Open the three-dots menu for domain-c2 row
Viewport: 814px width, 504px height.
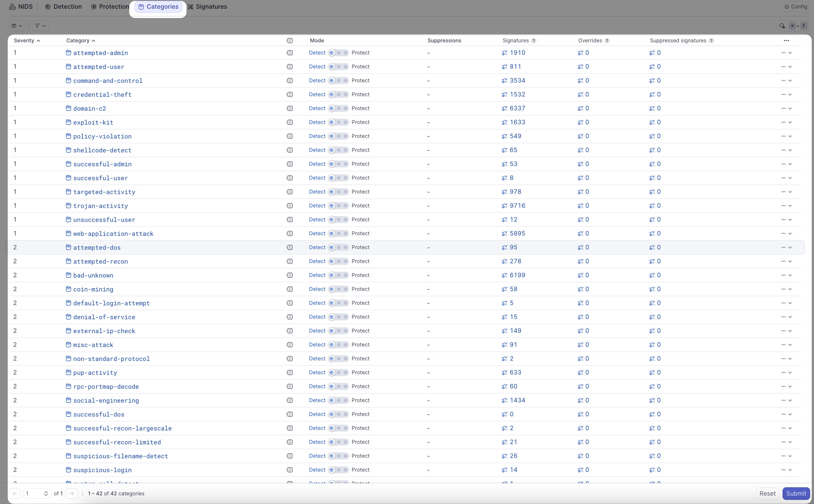[783, 108]
